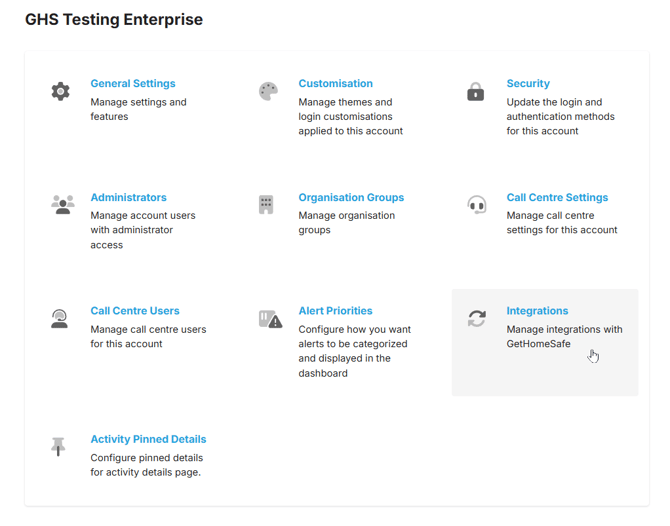The image size is (670, 526).
Task: Click the Call Centre Users agent icon
Action: 60,319
